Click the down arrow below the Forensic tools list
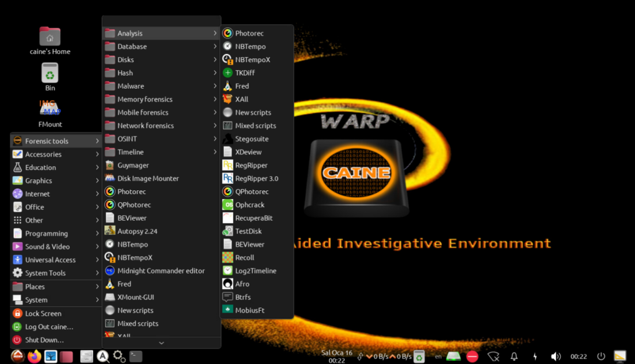Screen dimensions: 635x364 (x=161, y=343)
